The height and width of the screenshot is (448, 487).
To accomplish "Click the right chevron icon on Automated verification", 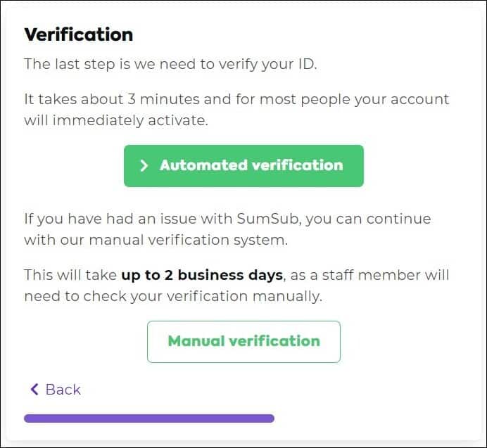I will click(144, 166).
